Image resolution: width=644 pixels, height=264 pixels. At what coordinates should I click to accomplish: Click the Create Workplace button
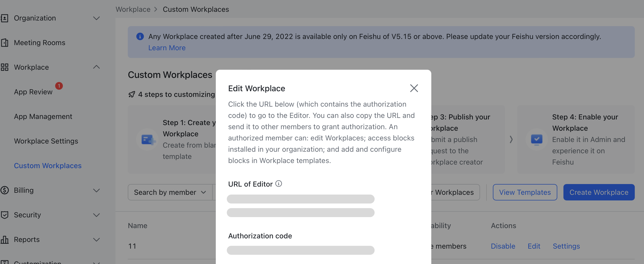(x=599, y=192)
